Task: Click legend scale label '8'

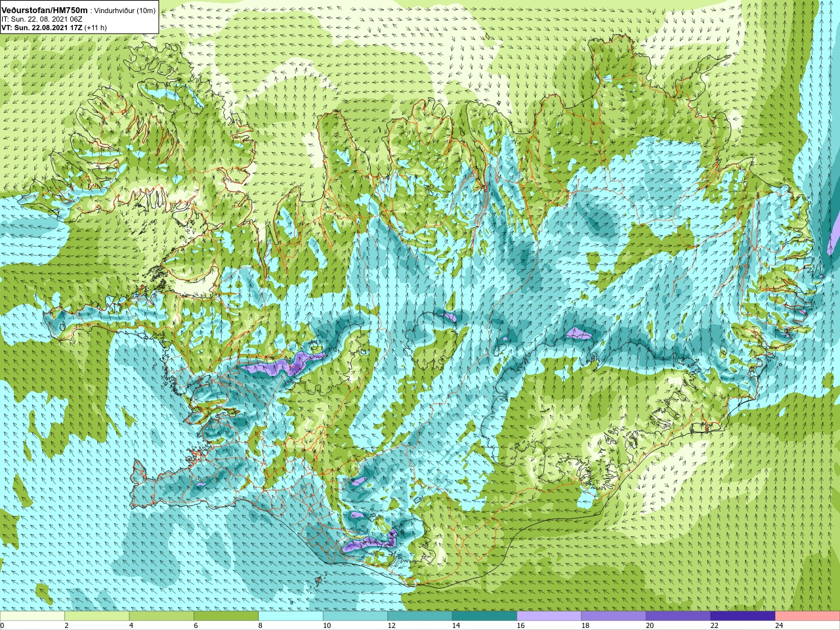Action: click(260, 625)
